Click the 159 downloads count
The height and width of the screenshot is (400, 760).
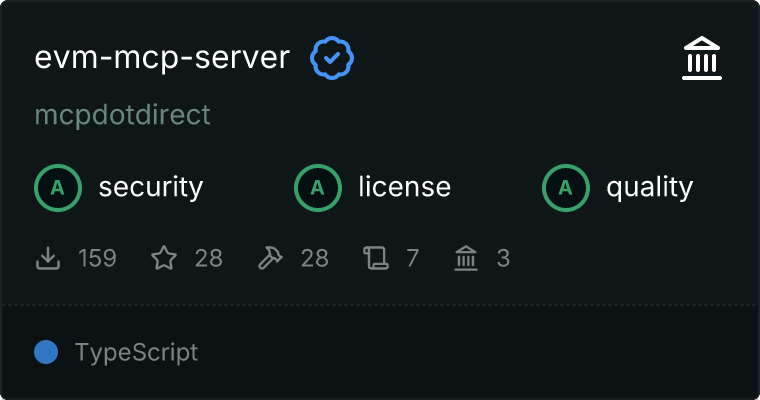pos(97,259)
